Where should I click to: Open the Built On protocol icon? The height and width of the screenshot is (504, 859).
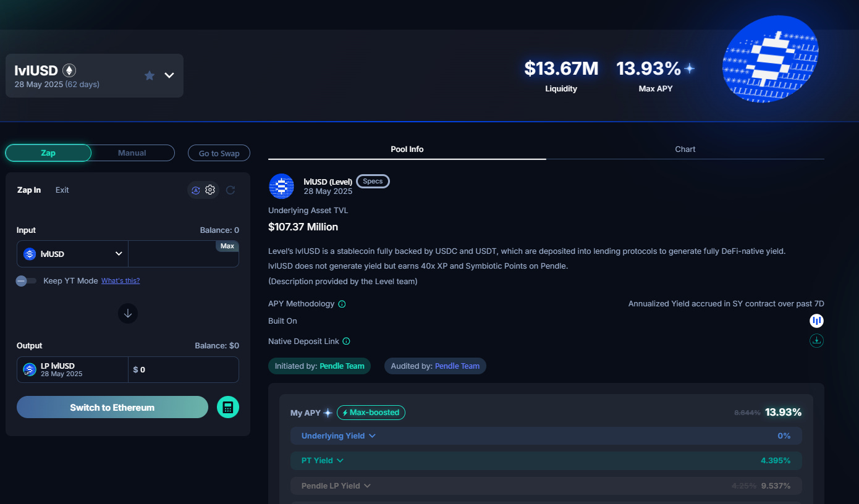[817, 321]
